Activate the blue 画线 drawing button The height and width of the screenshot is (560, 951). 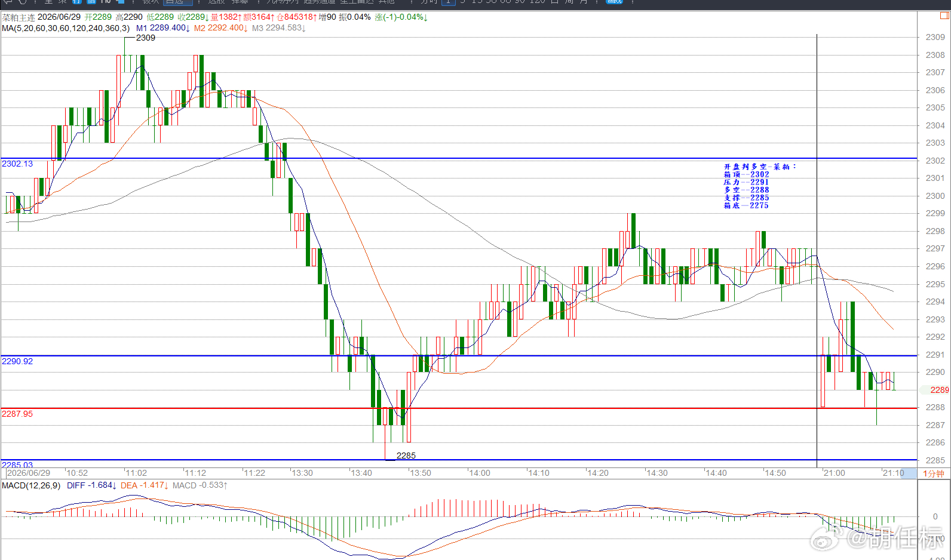(x=614, y=2)
